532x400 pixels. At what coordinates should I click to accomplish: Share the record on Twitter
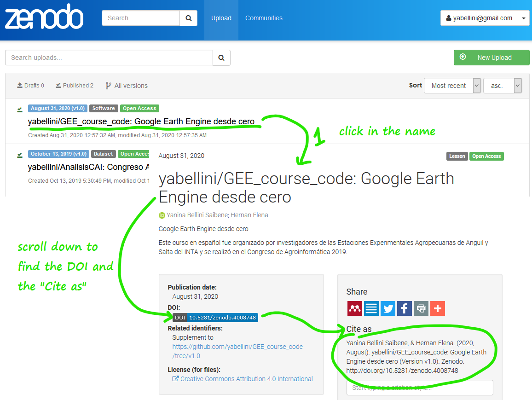point(388,308)
